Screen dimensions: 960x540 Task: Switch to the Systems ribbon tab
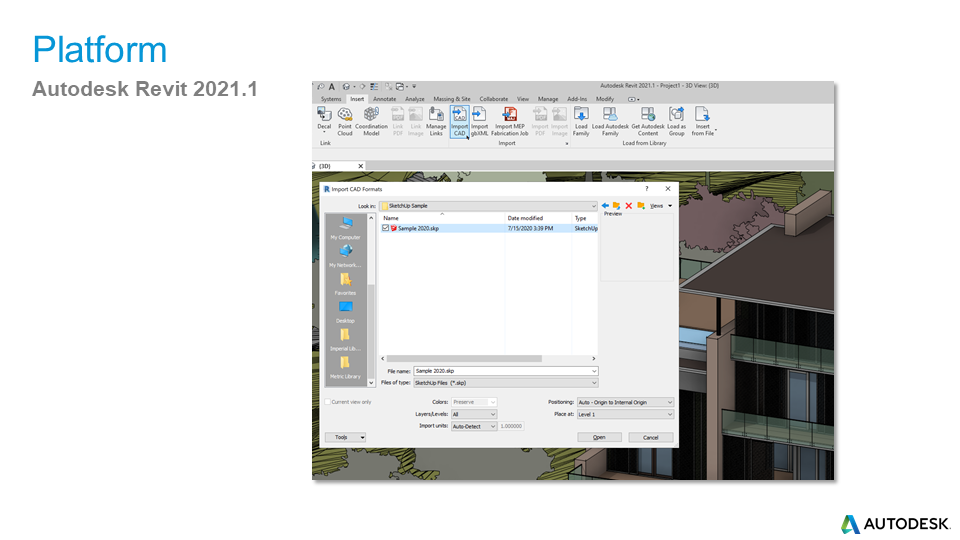point(331,99)
